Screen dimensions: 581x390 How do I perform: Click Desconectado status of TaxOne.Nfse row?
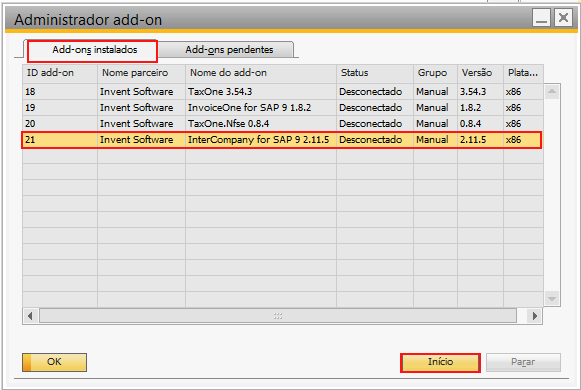(x=371, y=124)
